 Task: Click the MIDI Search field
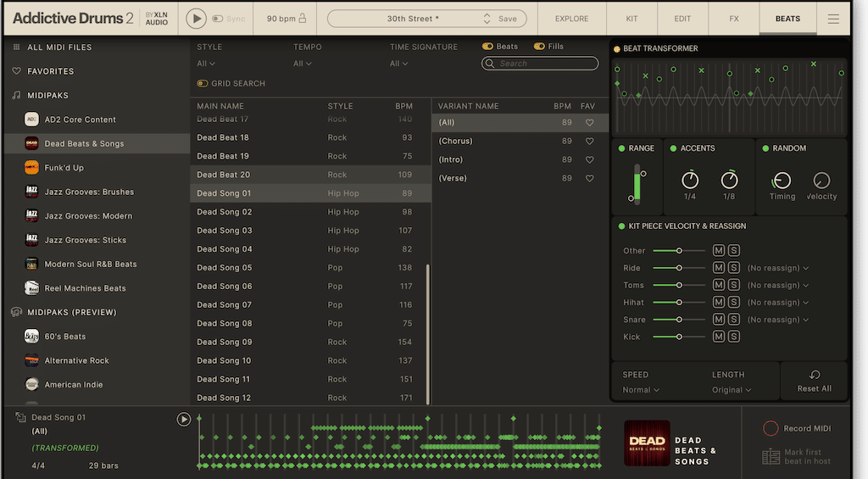(540, 64)
